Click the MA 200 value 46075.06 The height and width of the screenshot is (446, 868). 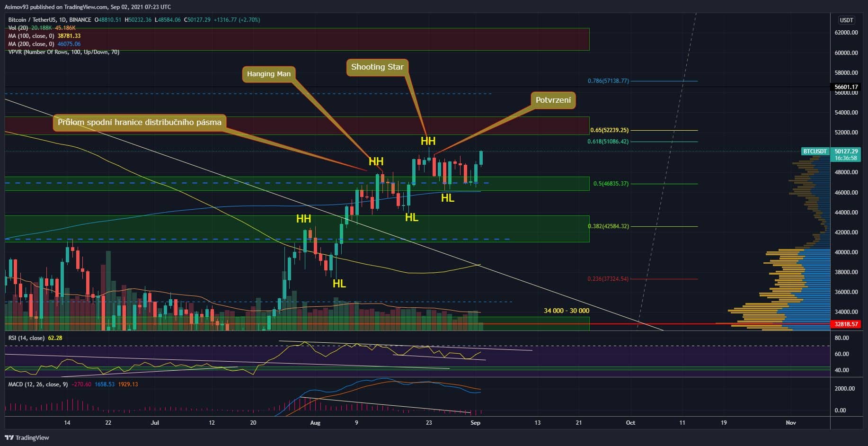70,44
